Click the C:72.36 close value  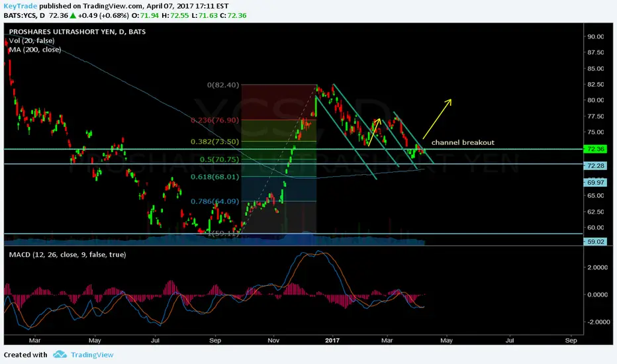tap(233, 16)
